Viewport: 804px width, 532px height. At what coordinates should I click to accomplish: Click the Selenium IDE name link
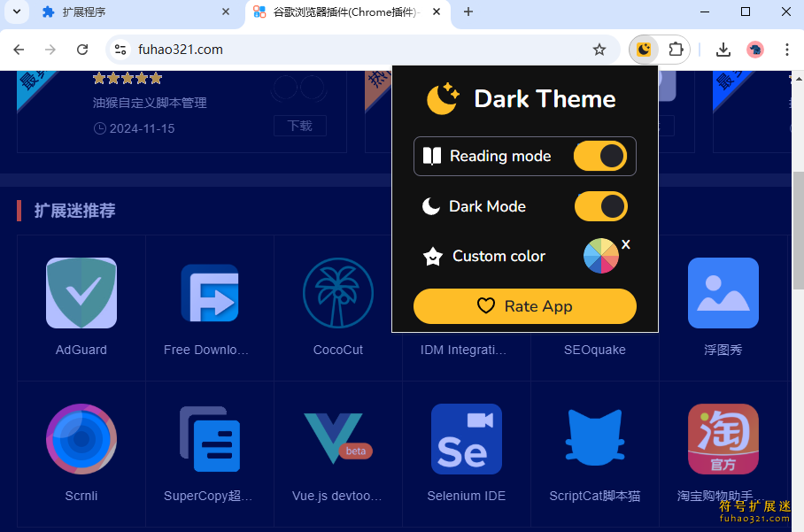coord(467,496)
